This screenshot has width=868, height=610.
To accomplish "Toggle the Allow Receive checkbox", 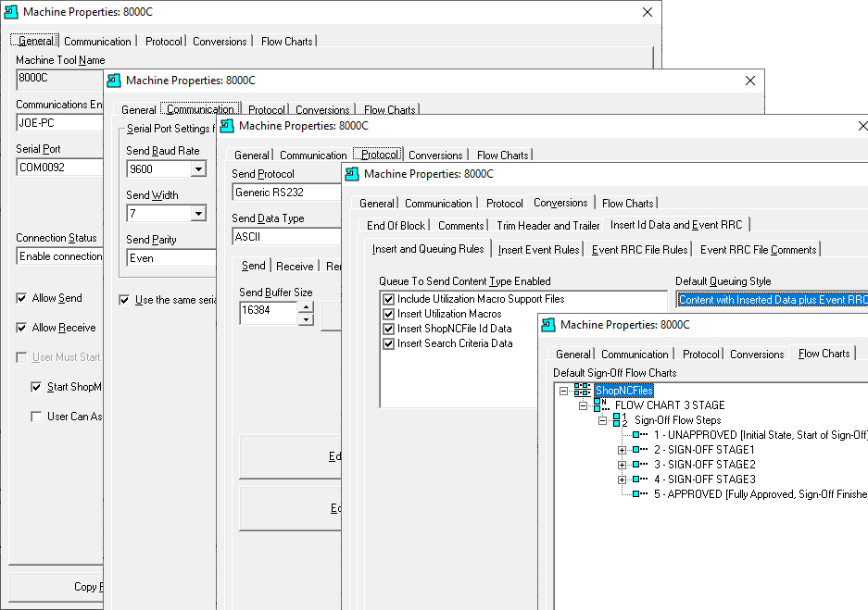I will 21,328.
